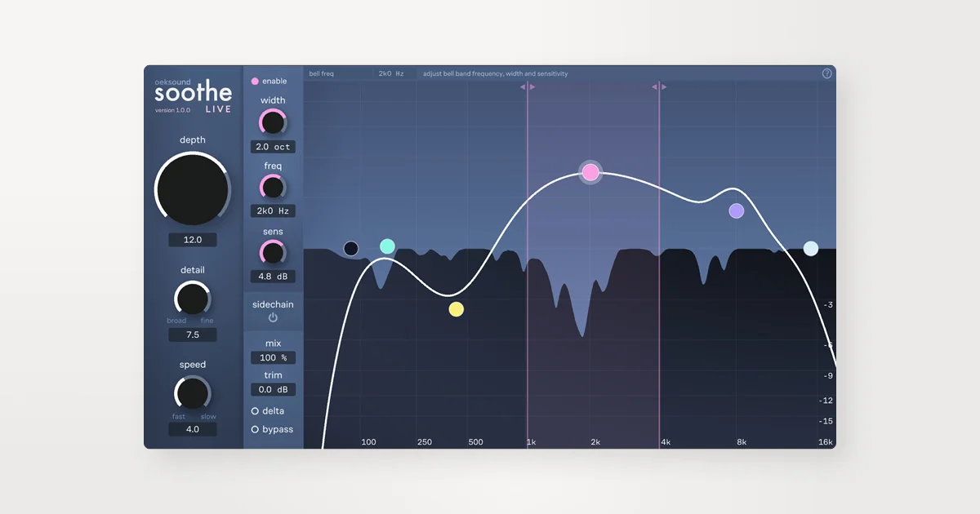This screenshot has height=514, width=980.
Task: Click the right band width arrow marker
Action: click(659, 86)
